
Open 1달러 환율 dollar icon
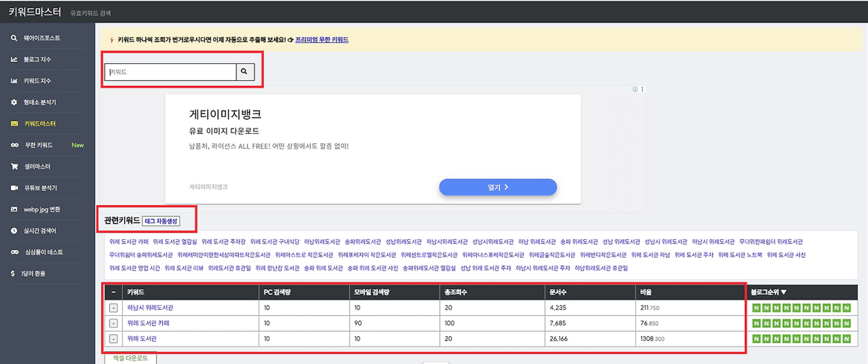(x=13, y=274)
